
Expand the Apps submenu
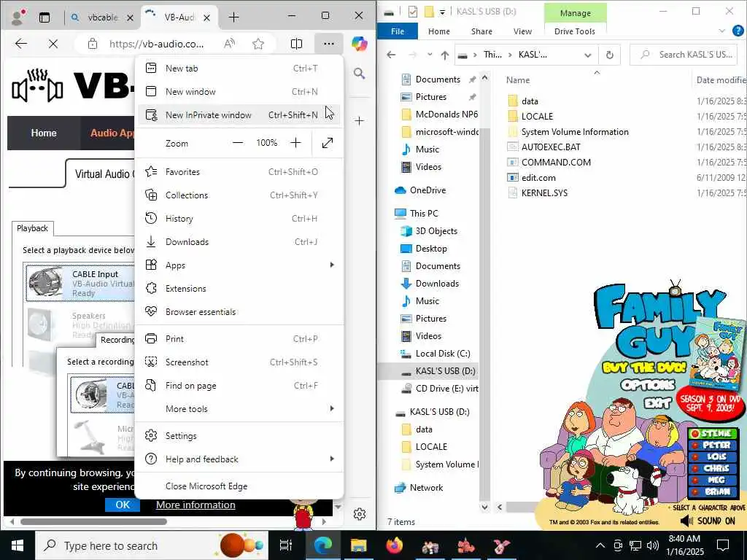239,265
